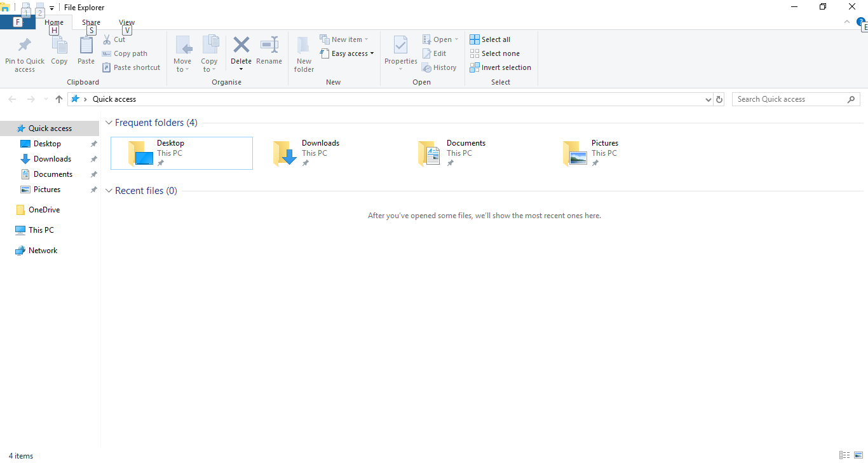The height and width of the screenshot is (463, 868).
Task: Open the View ribbon tab
Action: click(126, 22)
